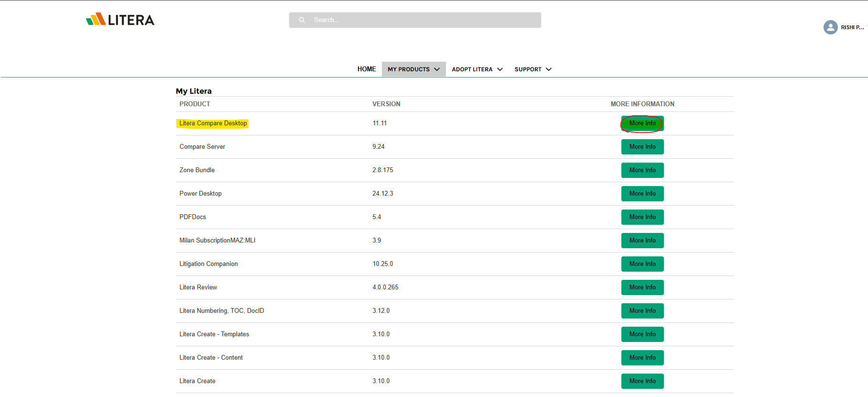View More Info for Litera Numbering, TOC, DocID
Viewport: 868px width, 397px height.
pos(642,311)
